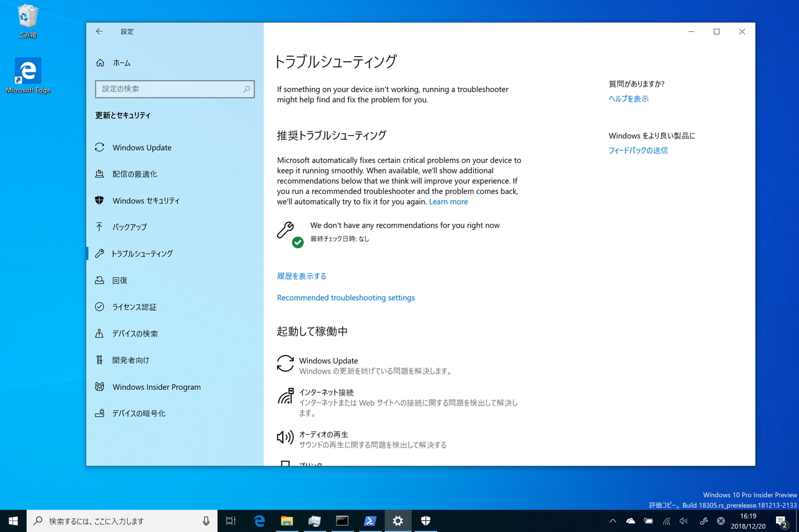Switch to the monitor-with-graph taskbar app

(315, 521)
